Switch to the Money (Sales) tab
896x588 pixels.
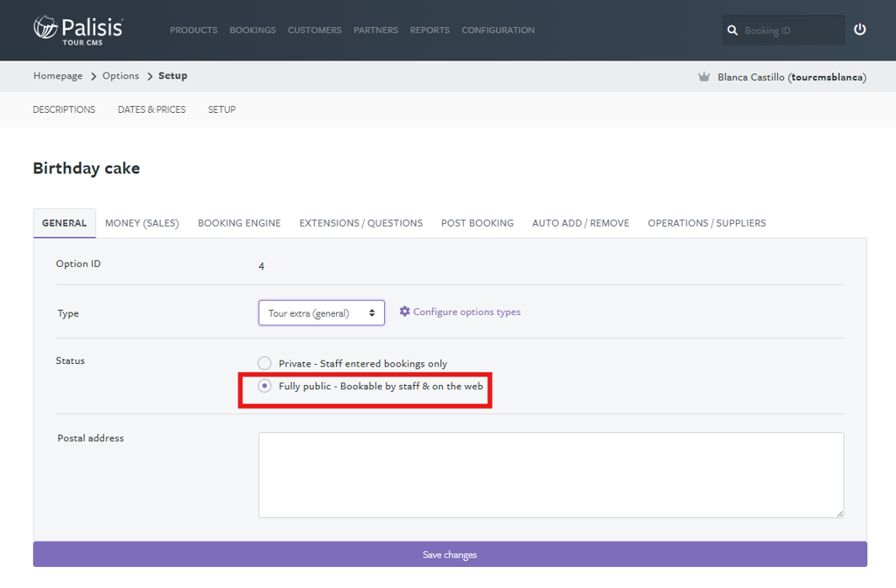[x=142, y=223]
